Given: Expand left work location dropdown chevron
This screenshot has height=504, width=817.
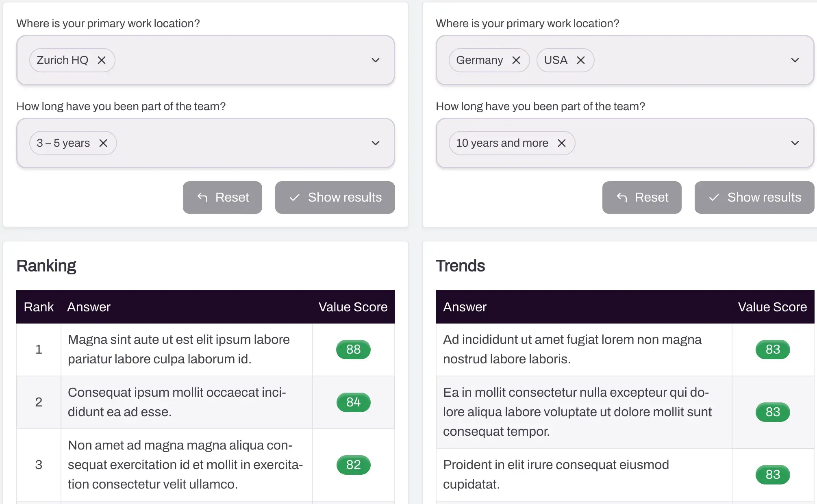Looking at the screenshot, I should [376, 60].
